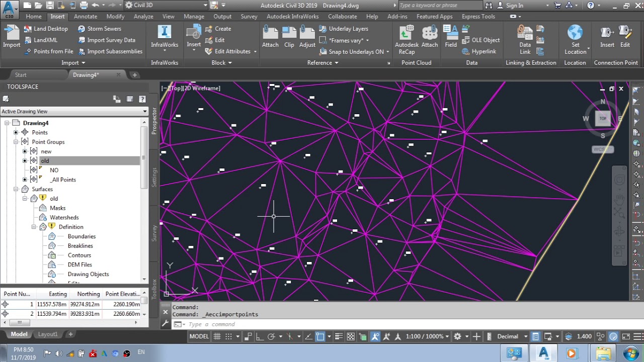Choose the LandXML import option
The image size is (644, 362).
[x=41, y=40]
